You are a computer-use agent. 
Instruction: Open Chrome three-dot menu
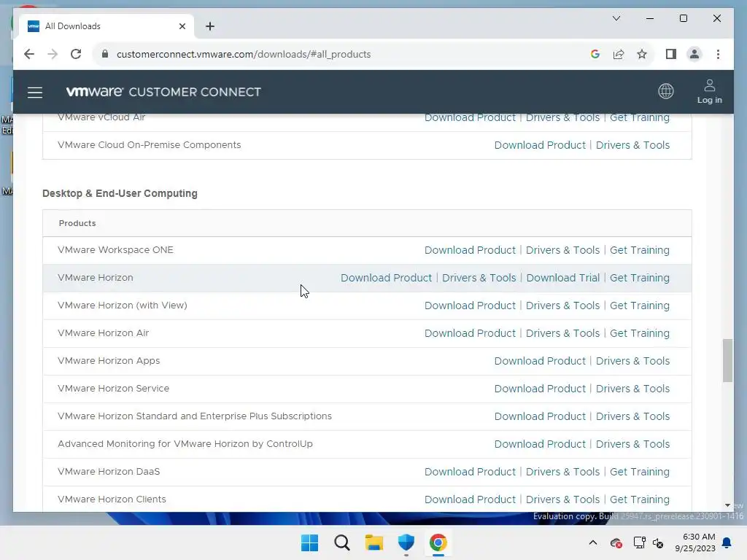[718, 54]
